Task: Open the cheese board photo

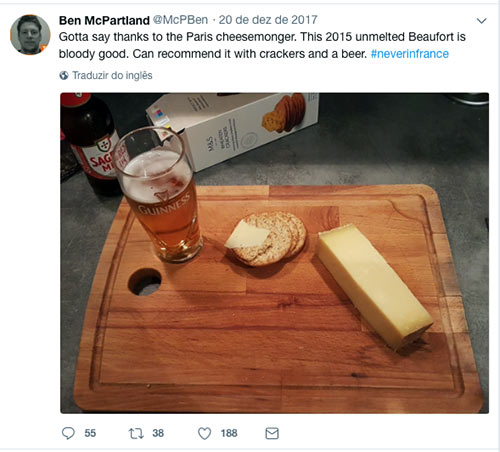Action: pyautogui.click(x=274, y=253)
